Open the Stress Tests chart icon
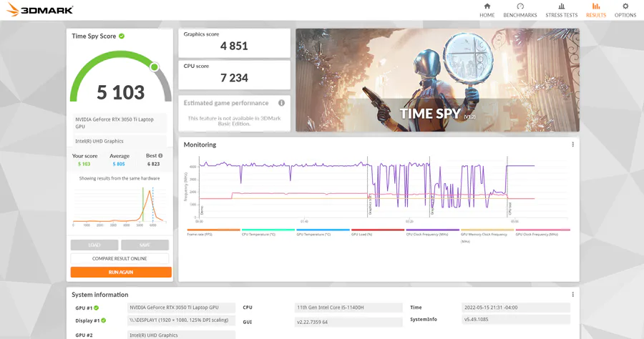644x339 pixels. pyautogui.click(x=561, y=6)
